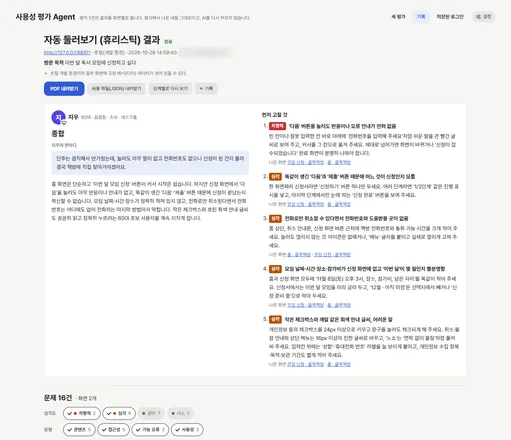This screenshot has width=511, height=440.
Task: Open the http://127.0.0.1:8897/ link
Action: (x=67, y=53)
